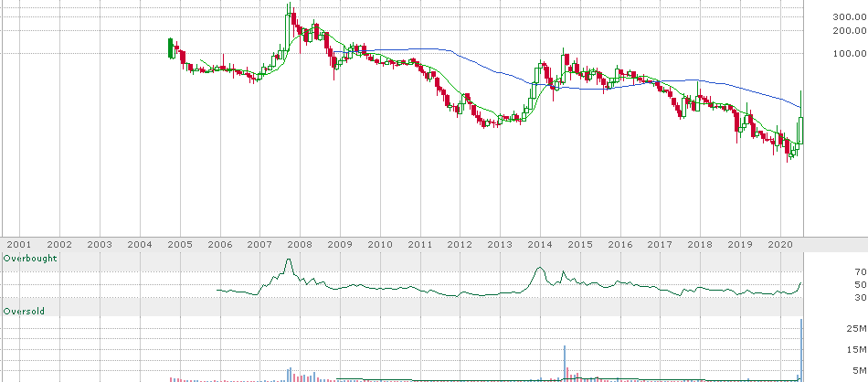
Task: Click the 100.00 price axis label
Action: click(850, 54)
